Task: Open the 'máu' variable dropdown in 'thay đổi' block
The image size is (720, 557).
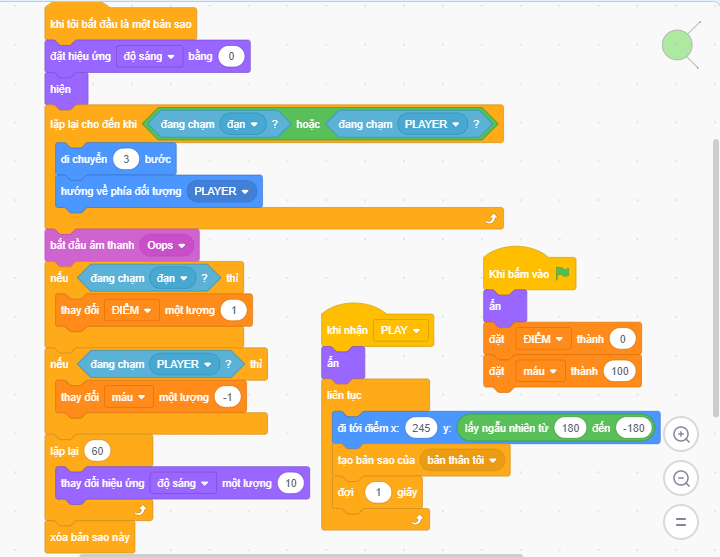Action: click(x=129, y=397)
